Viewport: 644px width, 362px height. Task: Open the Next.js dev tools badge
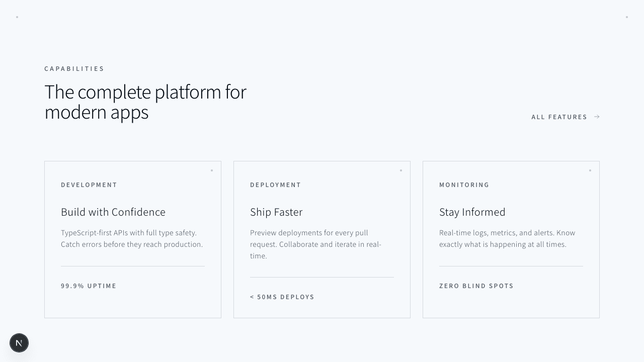pyautogui.click(x=19, y=343)
